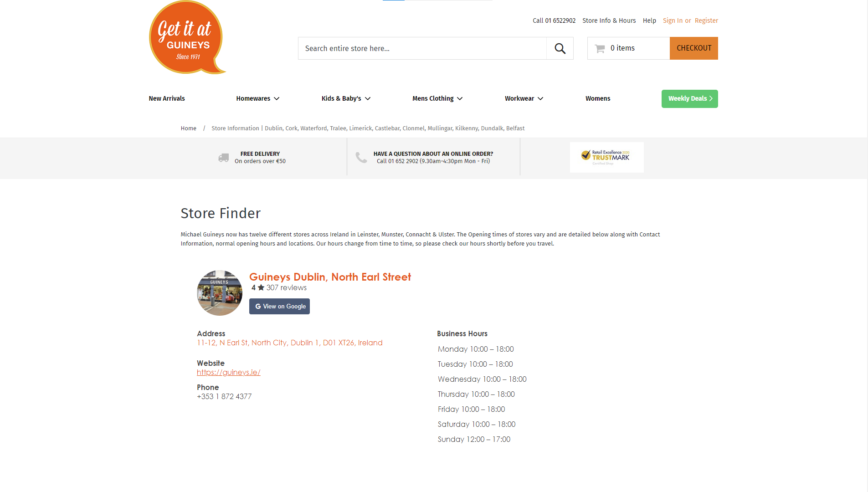The height and width of the screenshot is (492, 868).
Task: Click the Weekly Deals button
Action: (689, 99)
